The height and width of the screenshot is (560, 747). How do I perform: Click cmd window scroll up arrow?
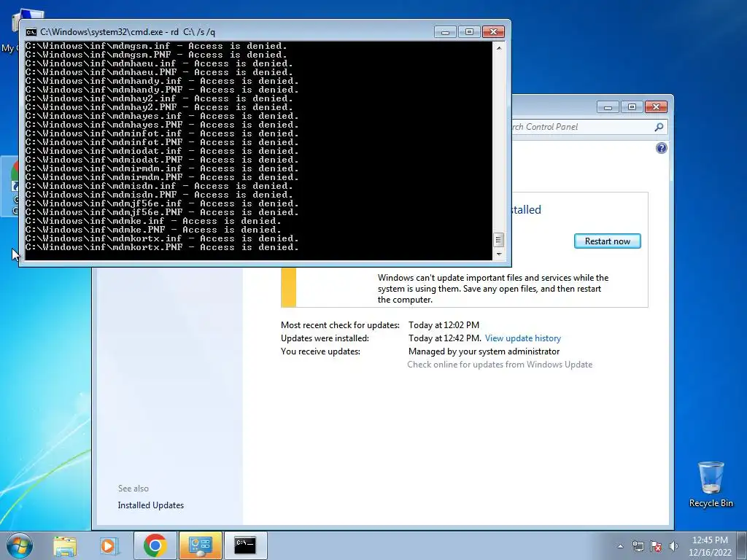click(x=498, y=47)
